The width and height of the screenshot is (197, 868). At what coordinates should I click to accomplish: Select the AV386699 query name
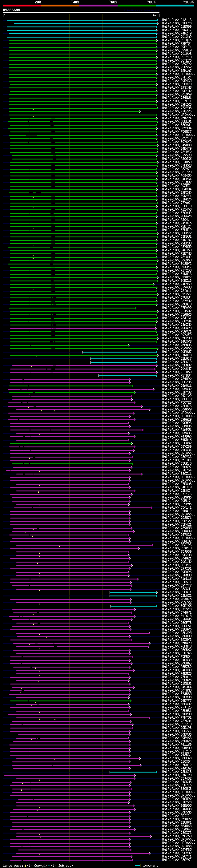11,10
